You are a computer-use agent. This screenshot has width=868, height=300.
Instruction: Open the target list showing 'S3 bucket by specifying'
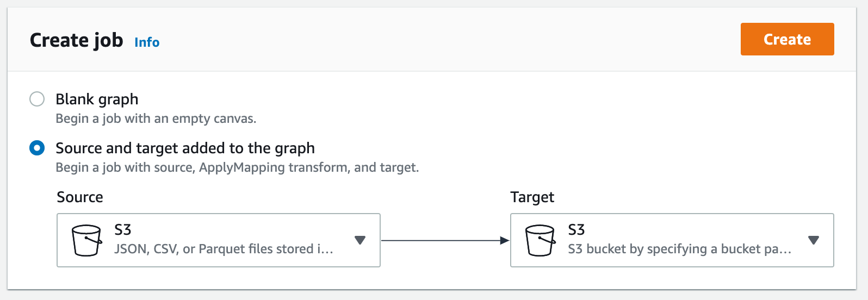[672, 240]
